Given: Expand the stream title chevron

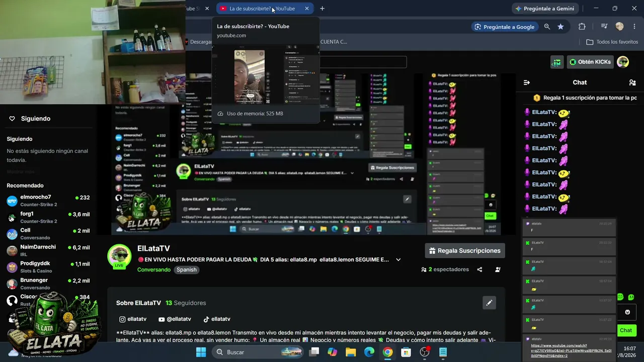Looking at the screenshot, I should (398, 259).
